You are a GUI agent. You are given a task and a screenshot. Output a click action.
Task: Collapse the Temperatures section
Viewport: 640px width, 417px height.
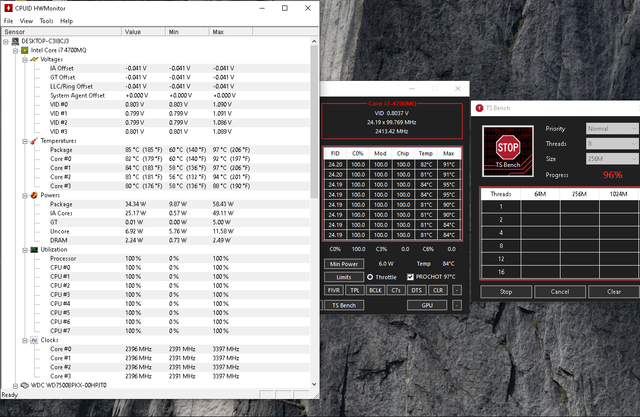(x=25, y=141)
